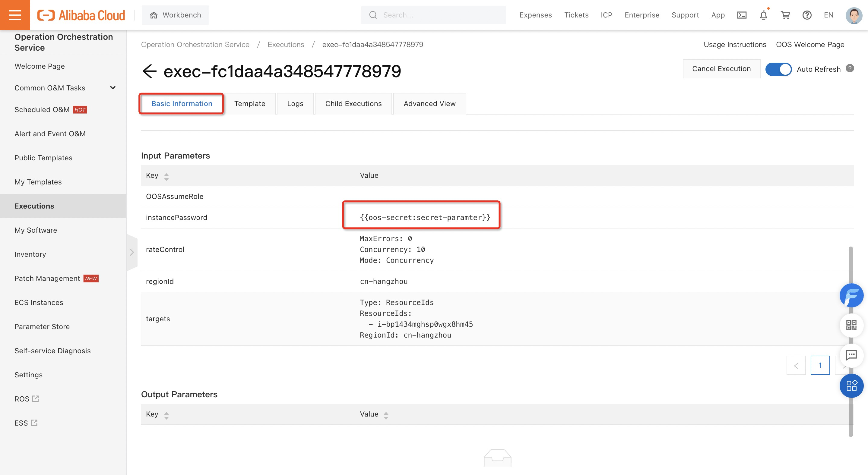Image resolution: width=868 pixels, height=475 pixels.
Task: Click the i-bp1434mghsp0wgx8hm45 resource ID
Action: tap(425, 324)
